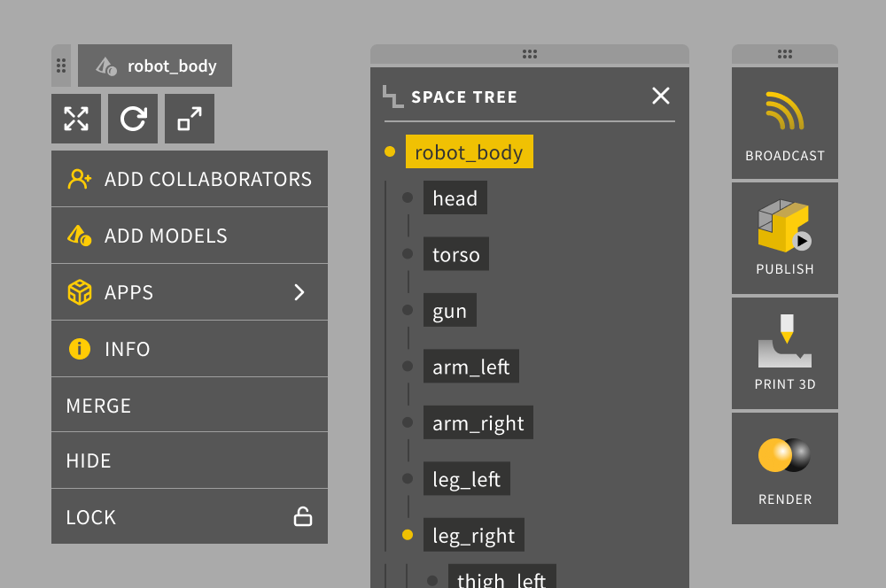Viewport: 886px width, 588px height.
Task: Click the Print 3D nozzle icon
Action: pos(784,341)
